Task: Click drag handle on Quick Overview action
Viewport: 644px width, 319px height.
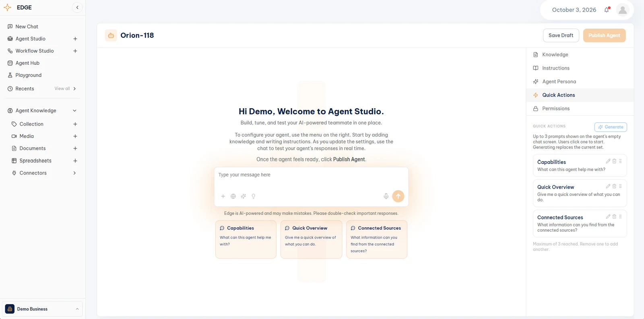Action: point(620,186)
